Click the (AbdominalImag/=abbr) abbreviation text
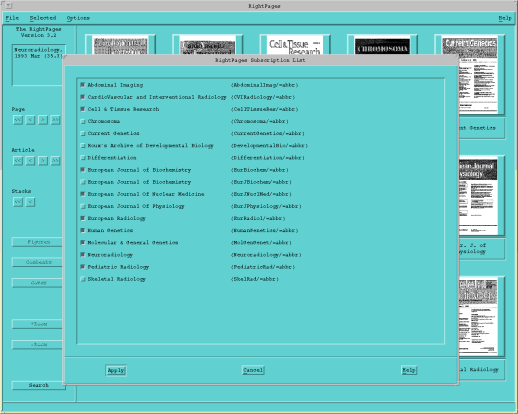Image resolution: width=518 pixels, height=414 pixels. point(264,85)
